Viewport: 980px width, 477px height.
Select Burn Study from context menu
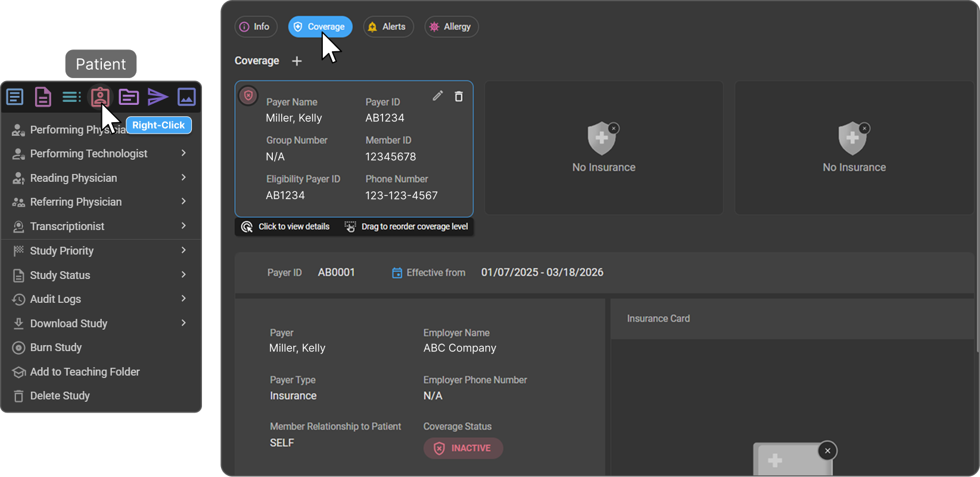[56, 348]
